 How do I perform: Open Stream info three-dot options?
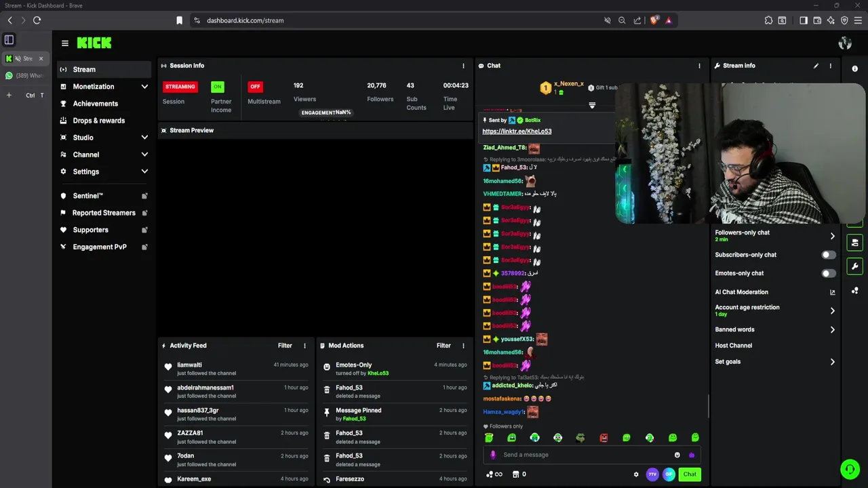pos(830,66)
